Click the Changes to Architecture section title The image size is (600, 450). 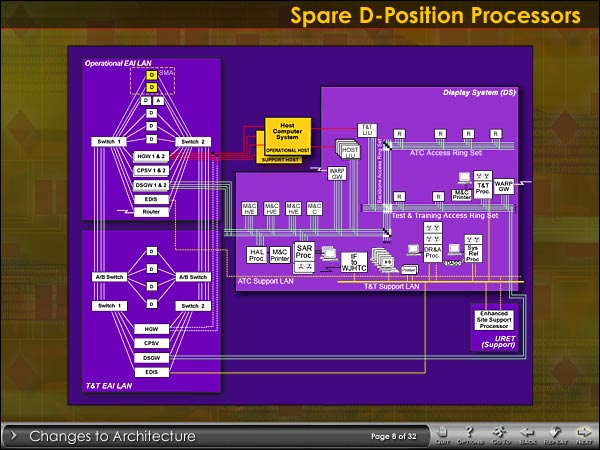[x=111, y=436]
